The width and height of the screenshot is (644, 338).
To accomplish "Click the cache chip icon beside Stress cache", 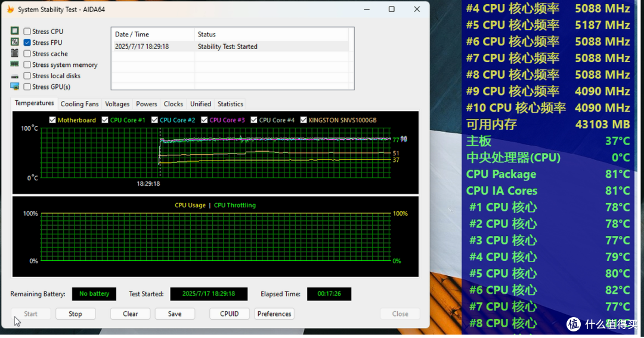I will [x=14, y=53].
